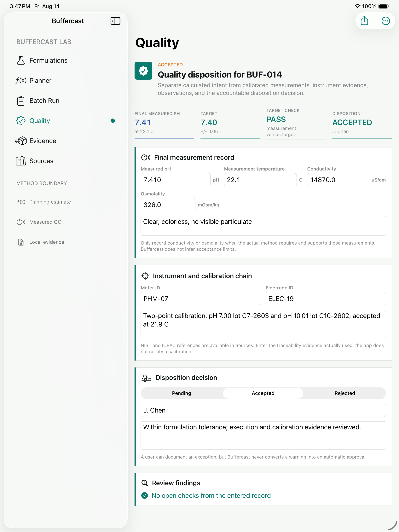The width and height of the screenshot is (399, 532).
Task: Click the calibration chain crosshair icon
Action: pyautogui.click(x=145, y=276)
